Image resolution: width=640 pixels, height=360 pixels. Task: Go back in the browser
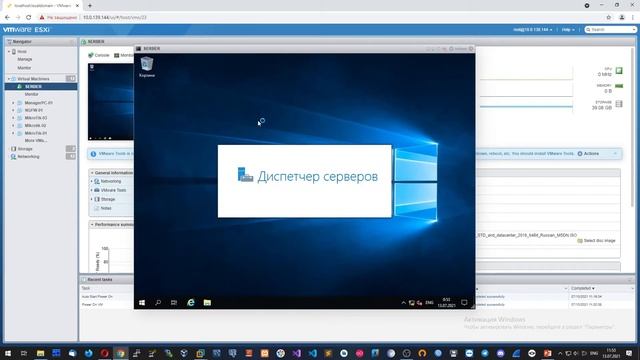tap(7, 18)
